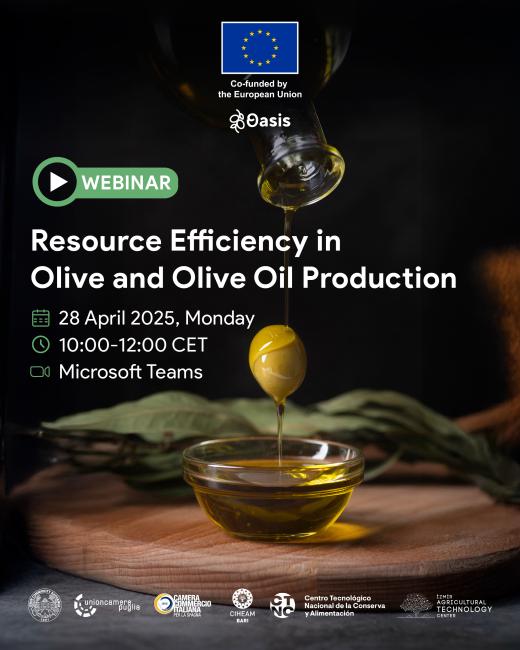Click the Oasis olive branch logo
This screenshot has height=650, width=520.
click(260, 121)
